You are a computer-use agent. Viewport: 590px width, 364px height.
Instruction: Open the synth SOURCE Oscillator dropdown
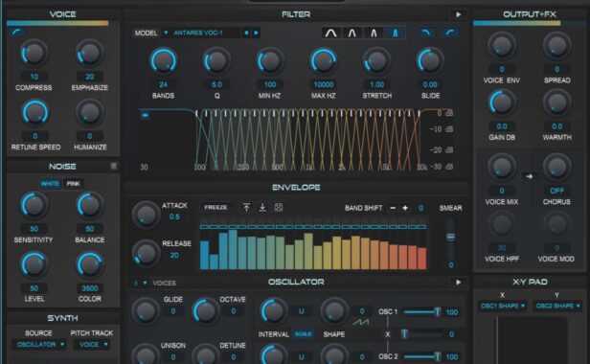coord(40,345)
